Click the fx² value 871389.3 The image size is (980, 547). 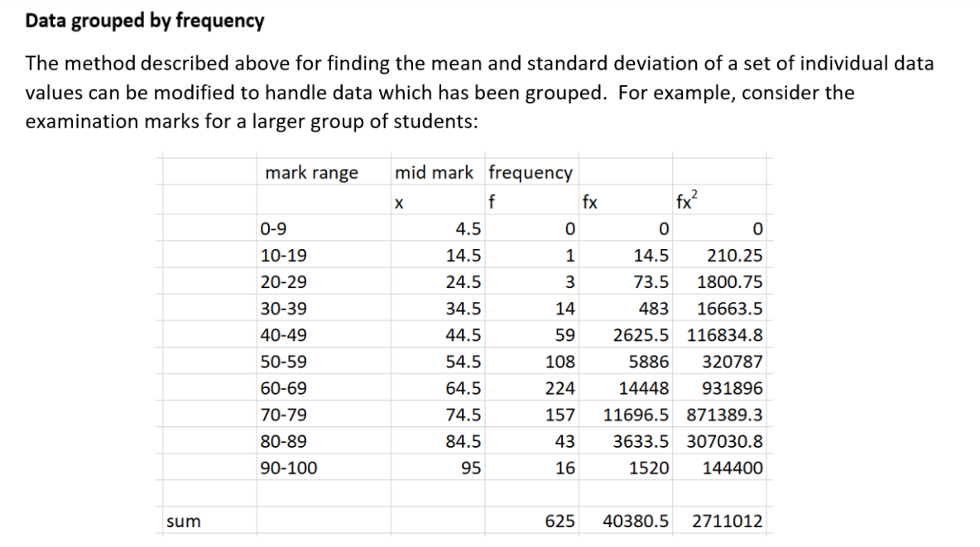tap(725, 415)
